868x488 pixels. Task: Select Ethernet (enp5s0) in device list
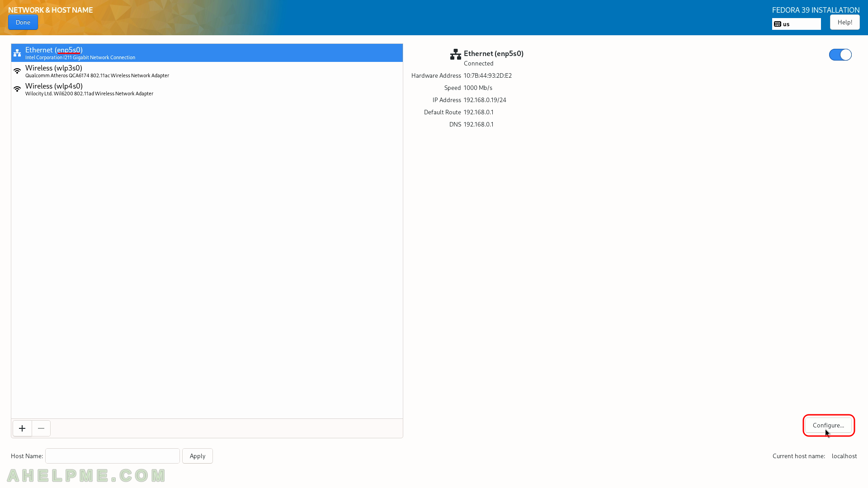point(207,53)
